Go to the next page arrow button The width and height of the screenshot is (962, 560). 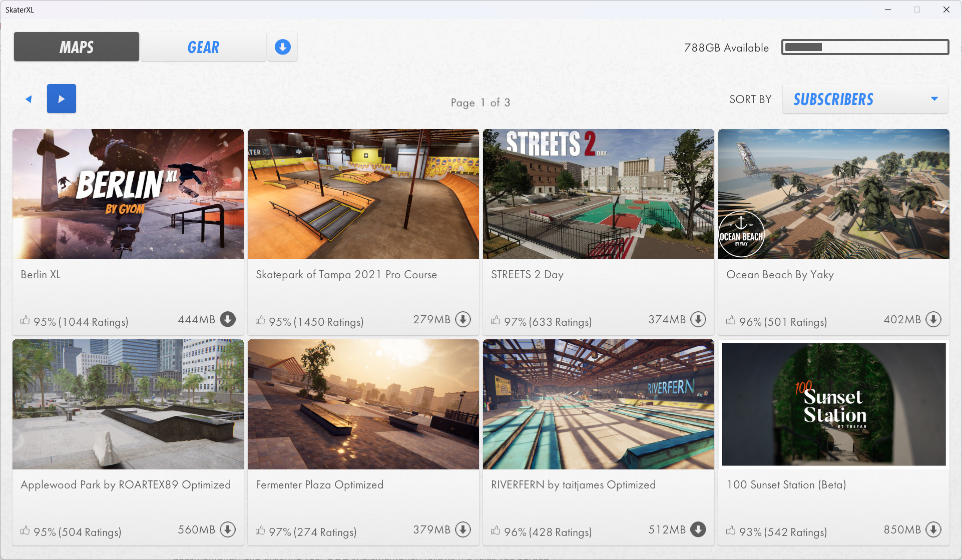click(x=62, y=99)
